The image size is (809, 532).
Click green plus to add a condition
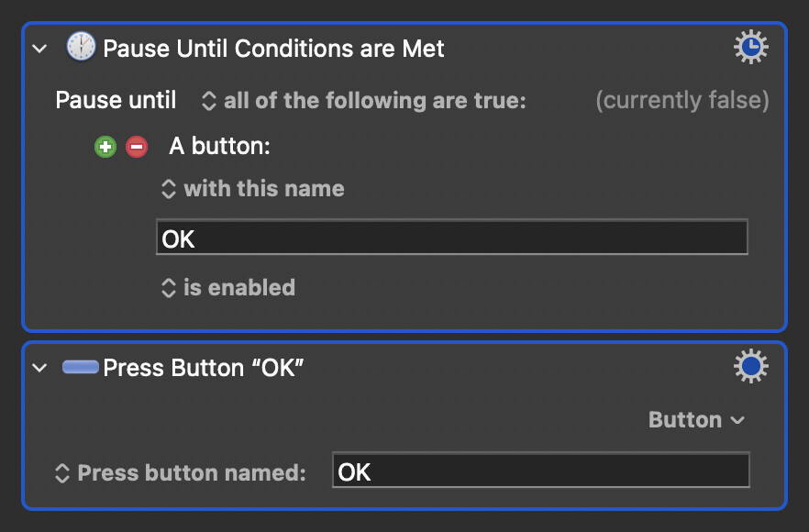coord(105,147)
